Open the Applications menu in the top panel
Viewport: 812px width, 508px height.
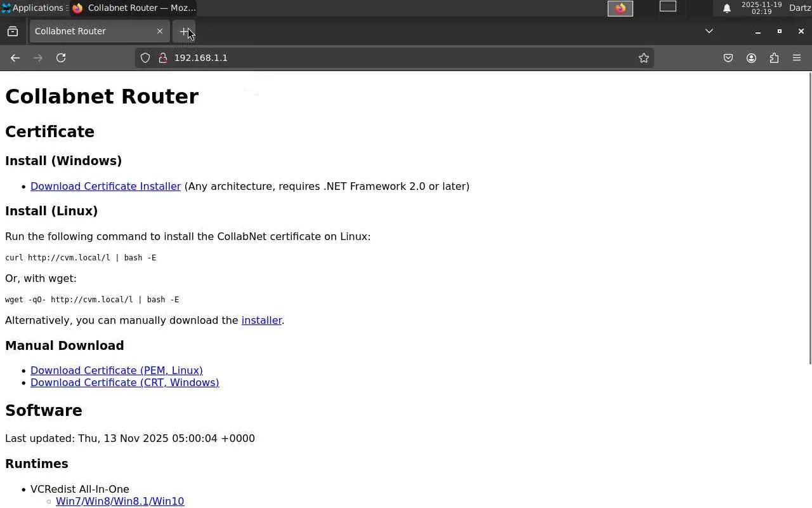coord(32,8)
